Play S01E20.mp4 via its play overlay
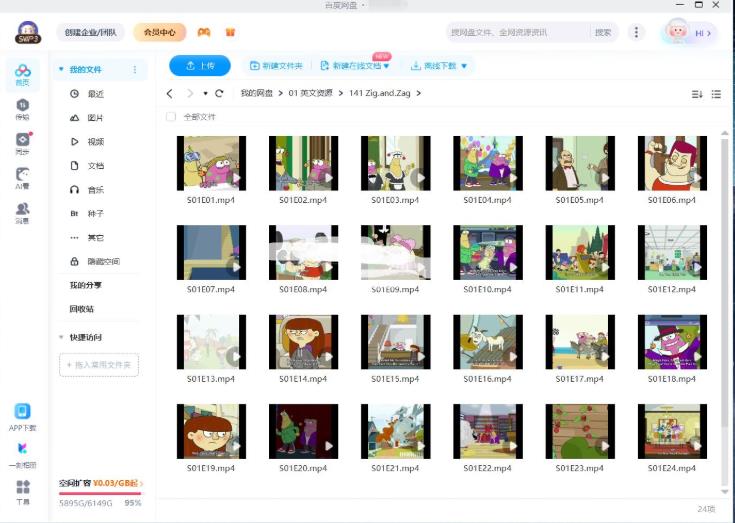This screenshot has width=735, height=523. 329,446
